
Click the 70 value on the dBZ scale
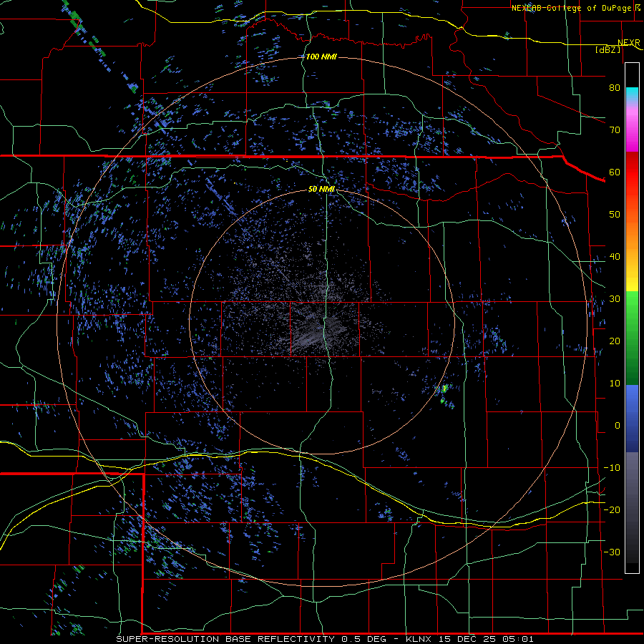point(615,130)
